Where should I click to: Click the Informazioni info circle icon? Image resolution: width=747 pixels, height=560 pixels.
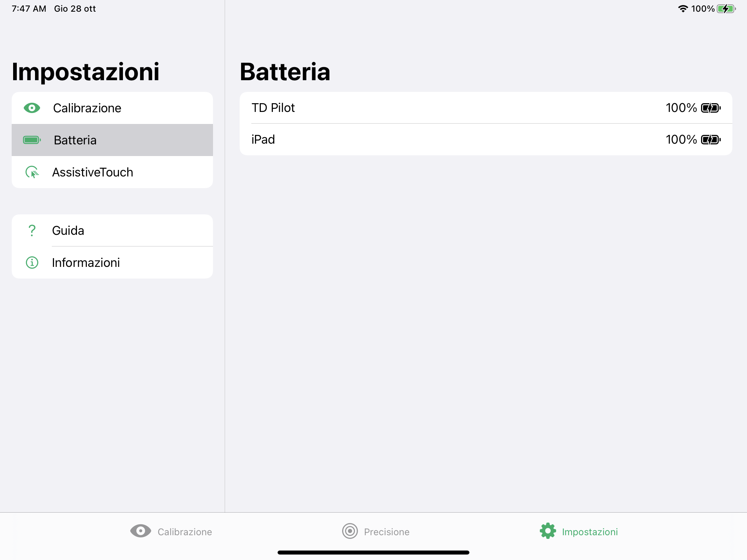coord(32,262)
